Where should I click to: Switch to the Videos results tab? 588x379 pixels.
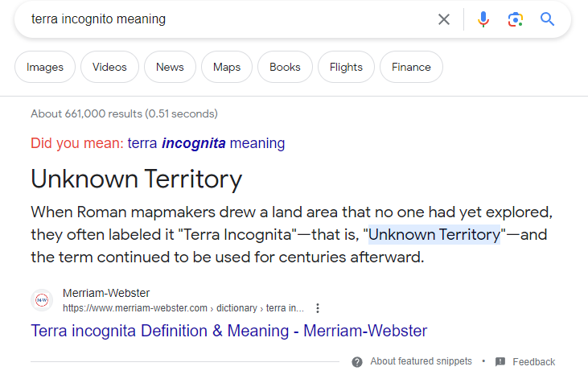[109, 67]
